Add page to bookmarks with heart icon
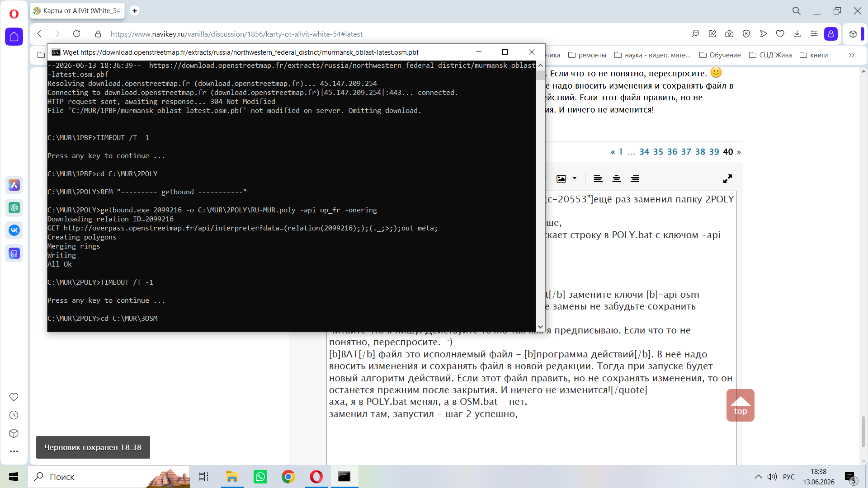 (x=780, y=34)
